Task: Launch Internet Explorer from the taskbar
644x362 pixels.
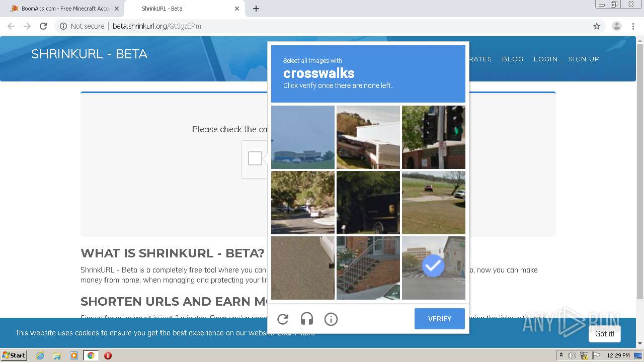Action: pos(40,355)
